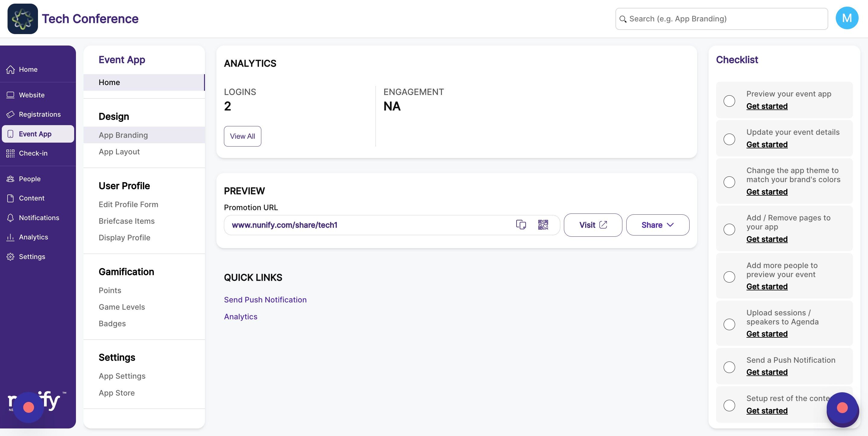
Task: Select Game Levels under Gamification
Action: pos(122,307)
